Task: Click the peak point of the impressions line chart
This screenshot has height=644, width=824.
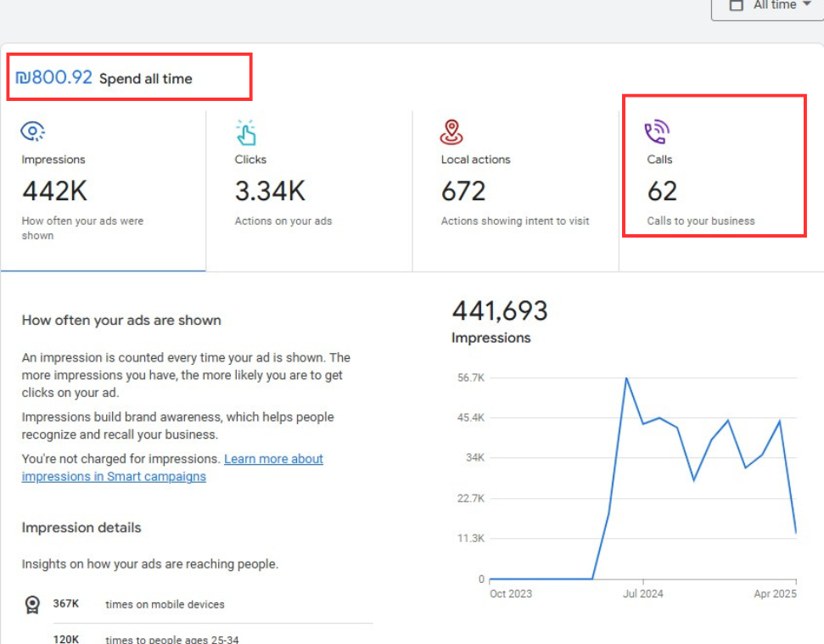Action: [x=626, y=378]
